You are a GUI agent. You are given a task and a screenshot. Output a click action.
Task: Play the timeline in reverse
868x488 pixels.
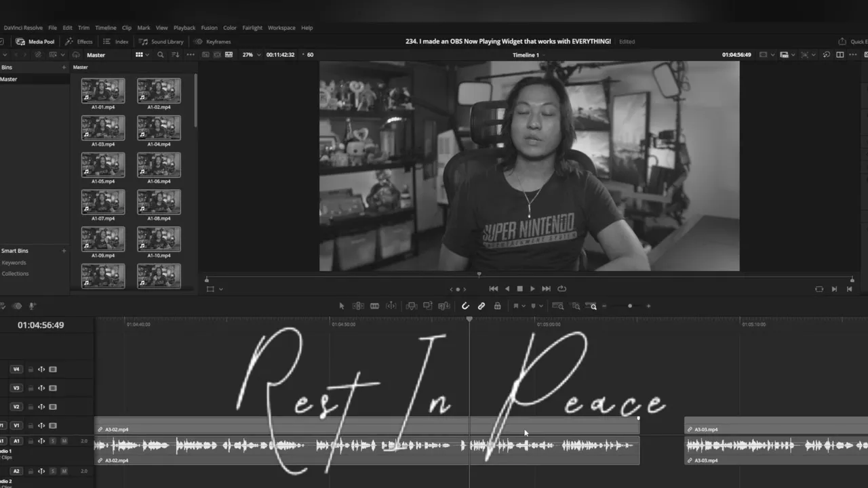[x=507, y=289]
